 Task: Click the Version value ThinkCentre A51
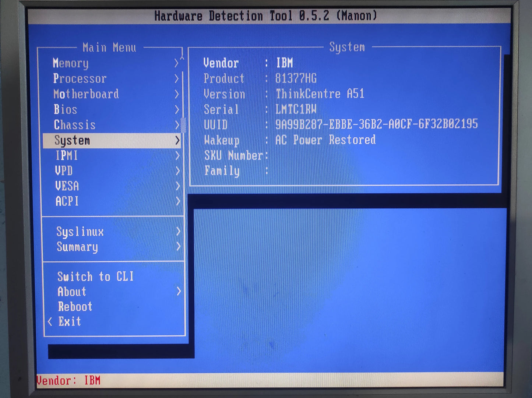tap(320, 94)
